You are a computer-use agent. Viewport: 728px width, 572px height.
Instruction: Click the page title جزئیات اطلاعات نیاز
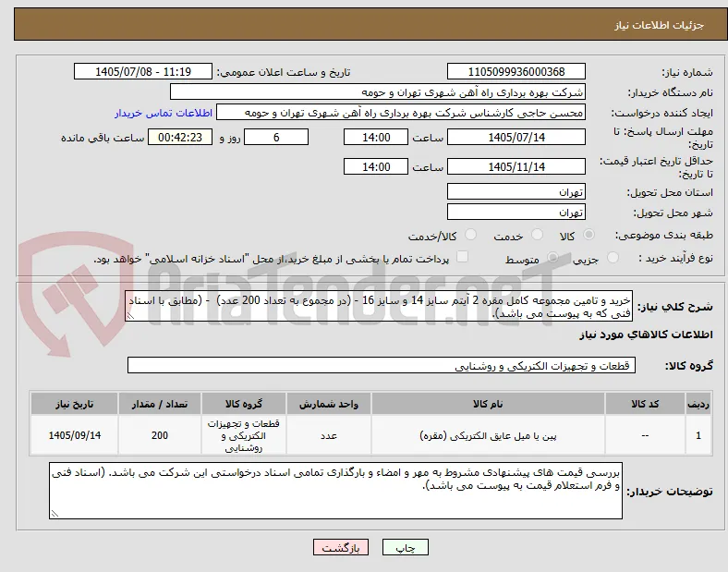[660, 25]
